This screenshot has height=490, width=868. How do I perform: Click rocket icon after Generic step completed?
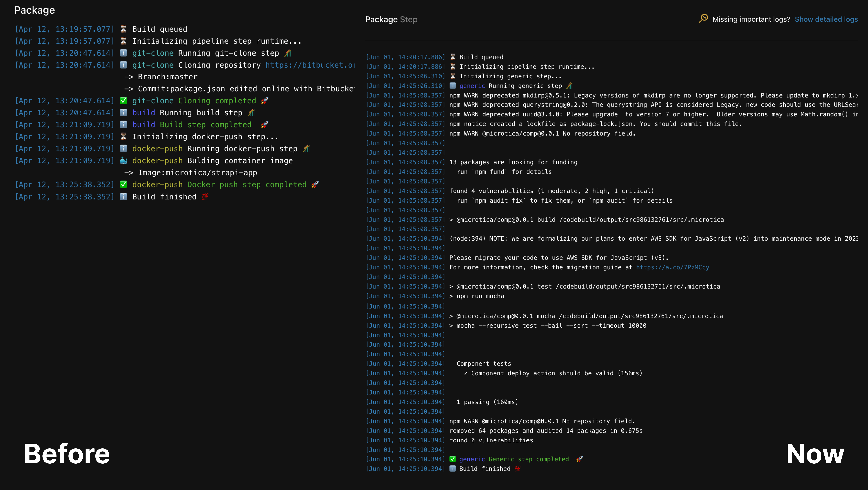pyautogui.click(x=579, y=459)
